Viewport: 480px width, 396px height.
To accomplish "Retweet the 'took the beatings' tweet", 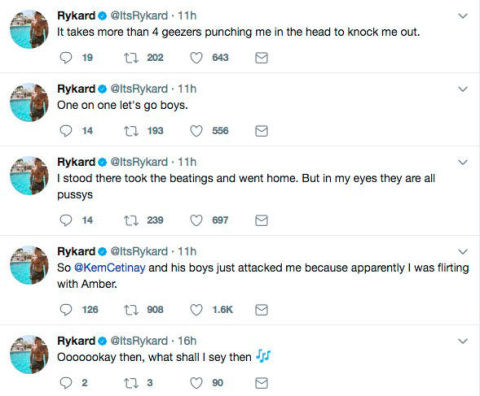I will tap(131, 220).
